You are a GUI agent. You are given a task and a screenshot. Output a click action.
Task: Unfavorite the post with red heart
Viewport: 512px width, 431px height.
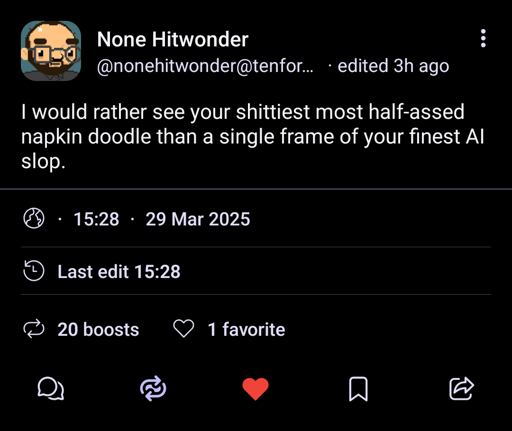point(255,389)
